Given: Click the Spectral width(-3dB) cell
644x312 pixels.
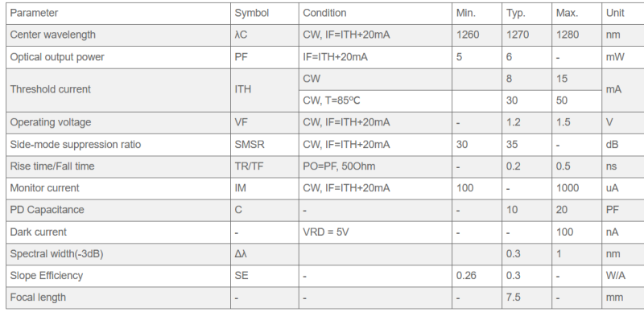Looking at the screenshot, I should tap(118, 254).
